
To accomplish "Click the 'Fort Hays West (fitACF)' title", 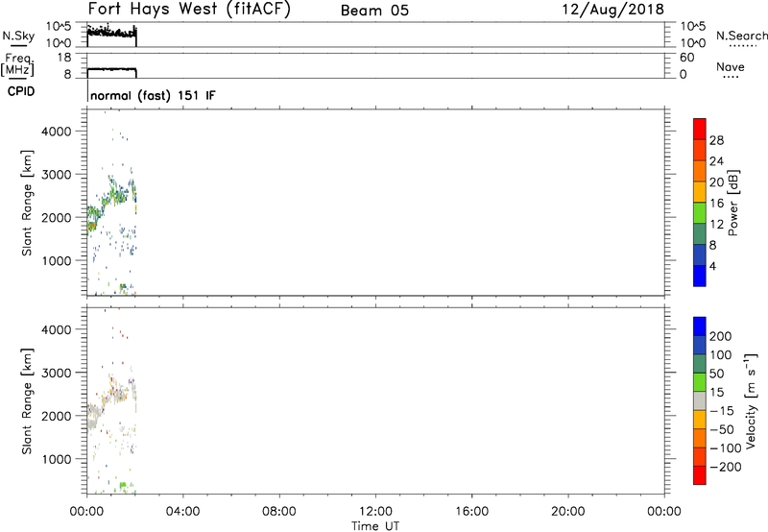I will [189, 10].
